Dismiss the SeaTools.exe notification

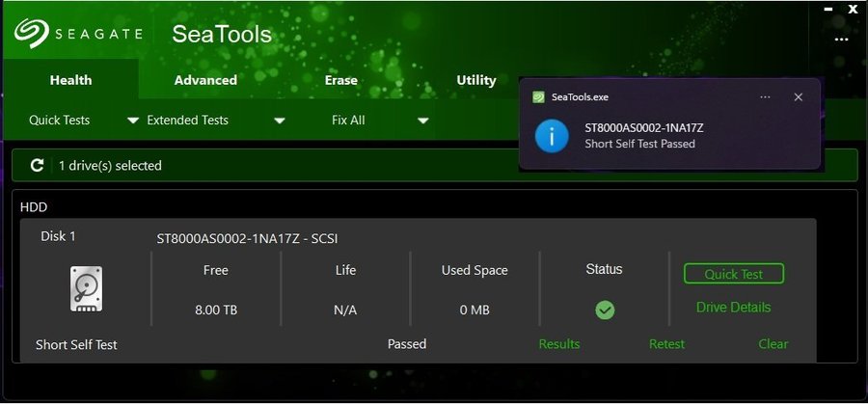tap(799, 96)
